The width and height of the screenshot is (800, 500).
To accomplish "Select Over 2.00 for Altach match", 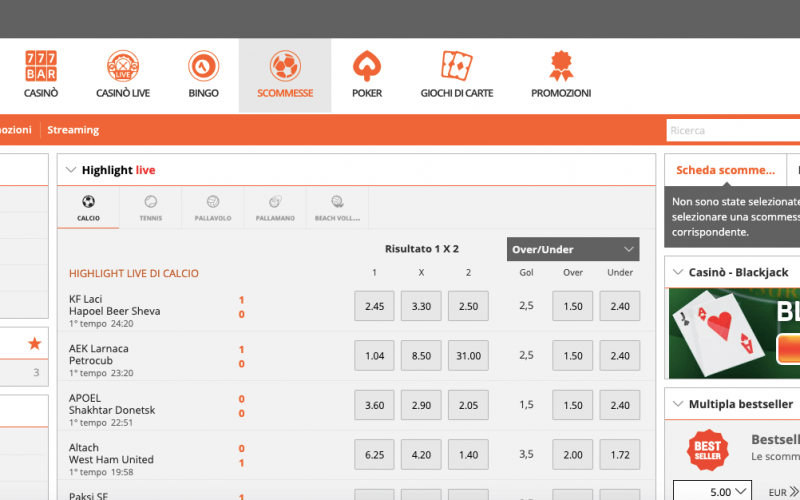I will (x=572, y=455).
